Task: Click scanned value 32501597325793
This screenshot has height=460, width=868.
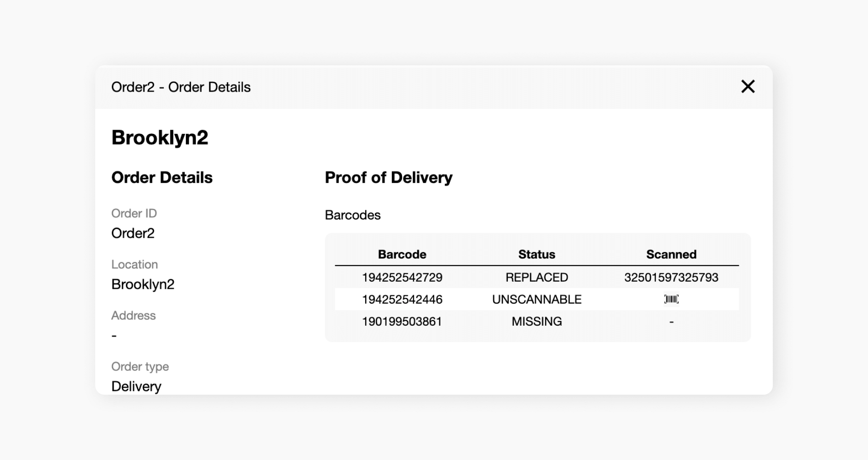Action: tap(671, 277)
